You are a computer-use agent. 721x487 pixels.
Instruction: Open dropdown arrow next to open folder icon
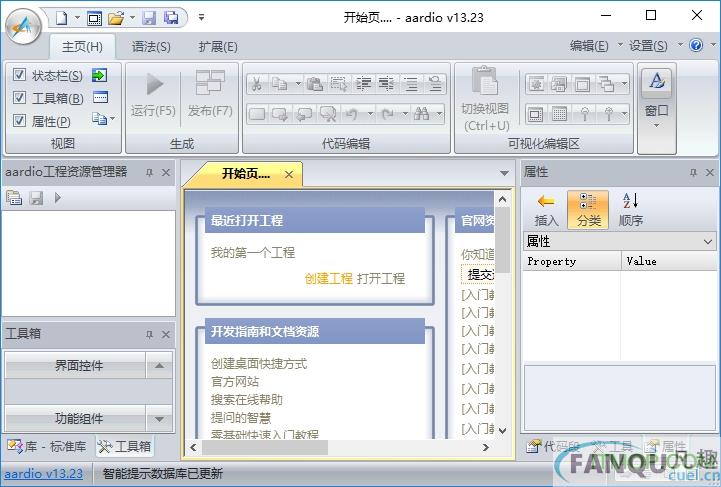[x=132, y=18]
